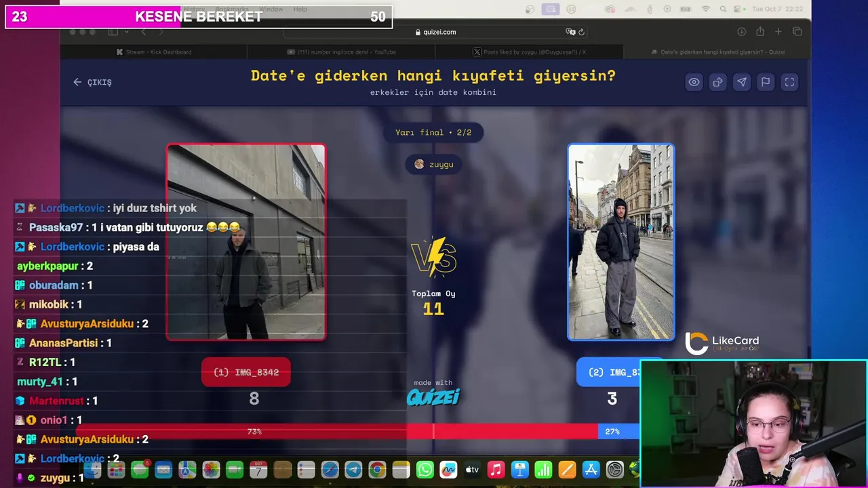Open Messages from the Dock

140,469
